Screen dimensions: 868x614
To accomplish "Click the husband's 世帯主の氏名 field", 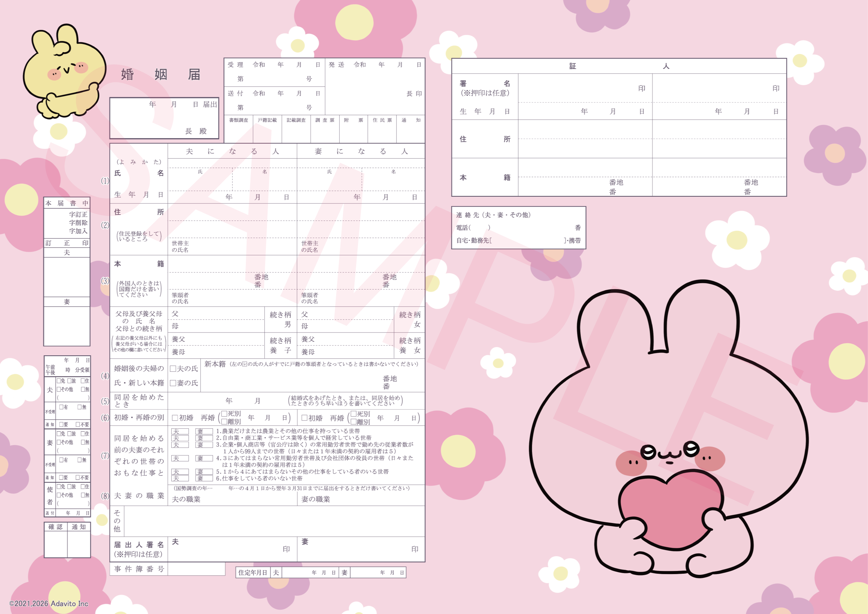I will tap(233, 246).
